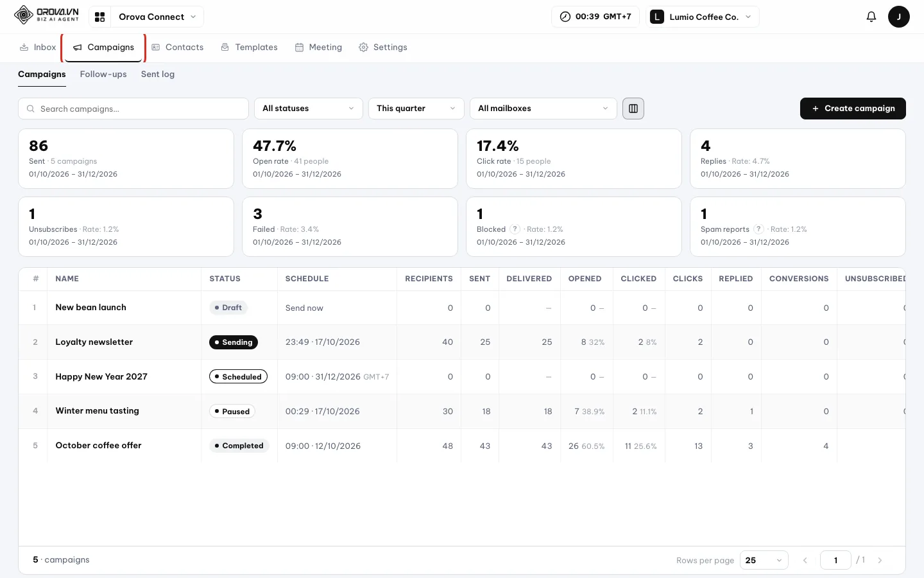Screen dimensions: 924x578
Task: Go to next page arrow
Action: click(880, 561)
